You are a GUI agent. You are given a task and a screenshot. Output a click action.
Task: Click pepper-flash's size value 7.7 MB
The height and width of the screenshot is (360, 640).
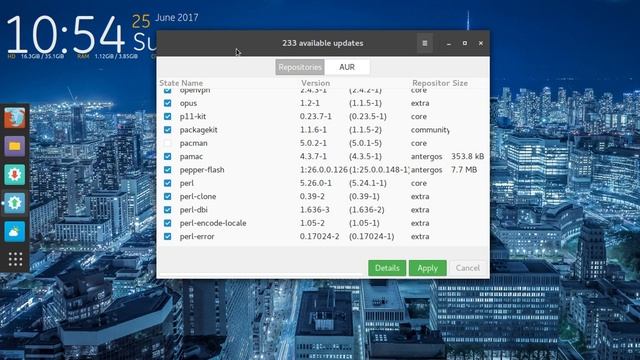464,170
